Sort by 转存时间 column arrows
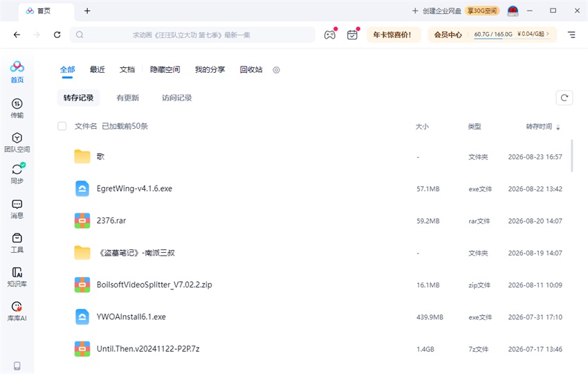This screenshot has width=588, height=374. [x=558, y=127]
